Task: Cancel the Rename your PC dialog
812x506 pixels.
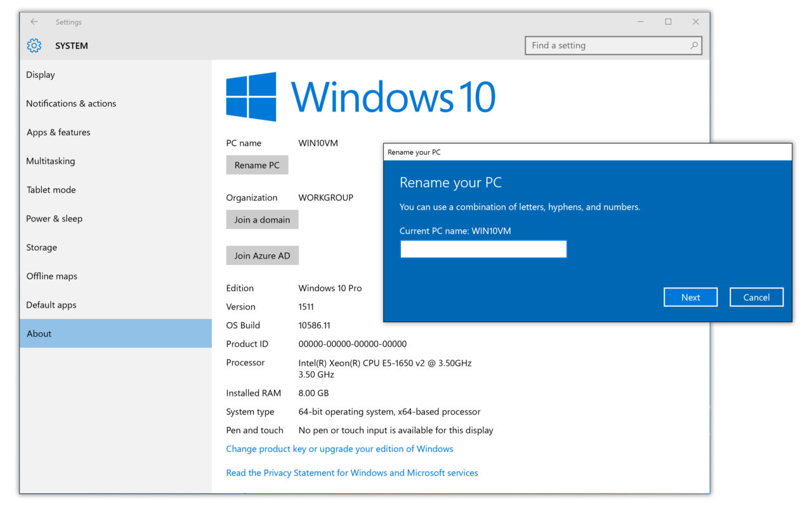Action: 756,297
